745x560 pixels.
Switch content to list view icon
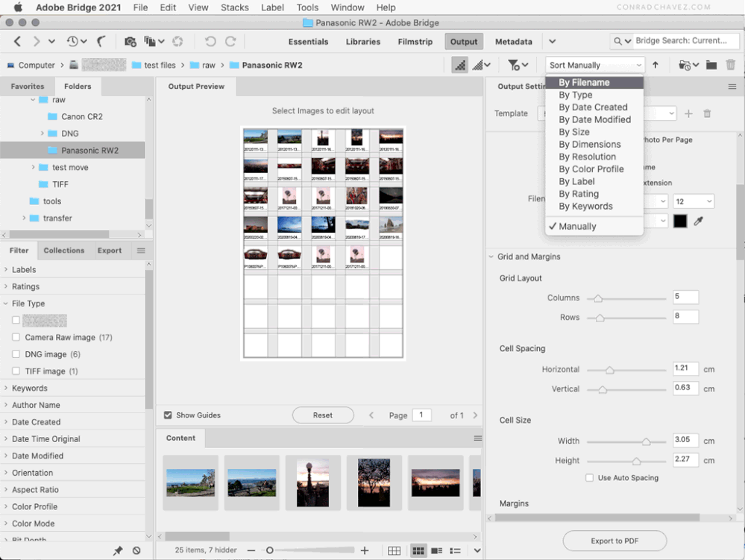click(x=455, y=550)
